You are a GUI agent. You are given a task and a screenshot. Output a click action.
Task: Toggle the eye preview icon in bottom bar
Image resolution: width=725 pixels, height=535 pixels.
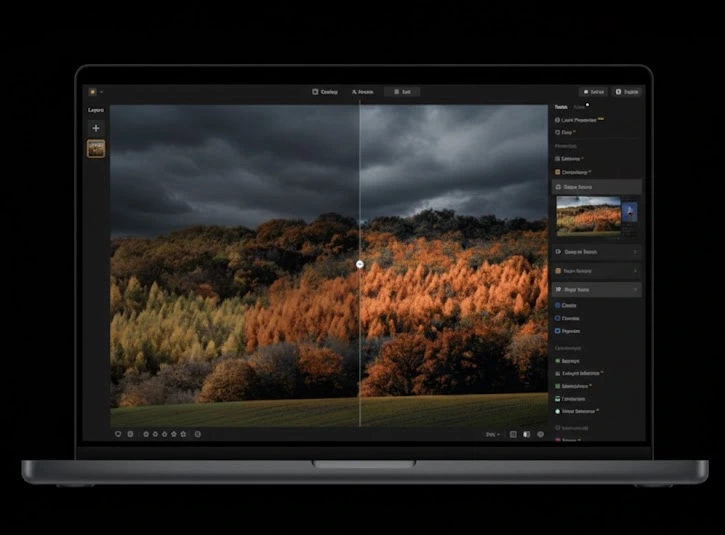click(x=541, y=435)
